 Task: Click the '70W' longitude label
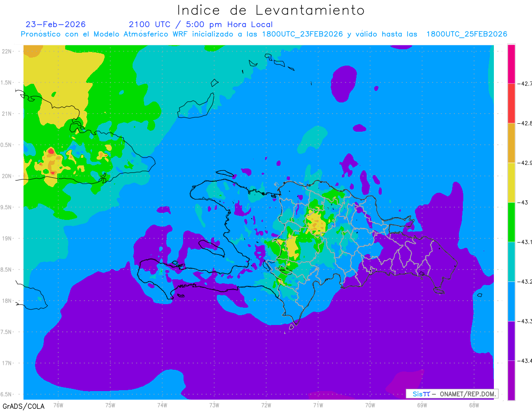(x=370, y=405)
